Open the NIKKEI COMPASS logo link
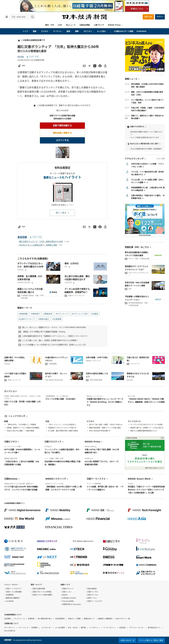Viewport: 169px width, 644px height. 146,565
